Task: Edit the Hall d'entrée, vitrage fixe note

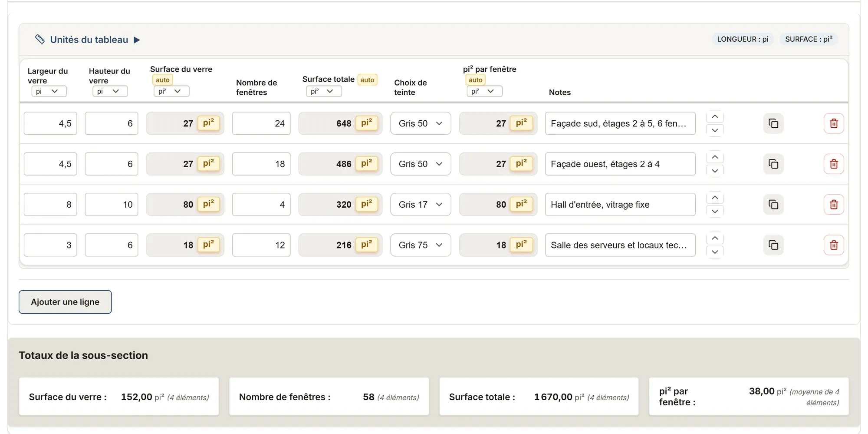Action: click(x=620, y=205)
